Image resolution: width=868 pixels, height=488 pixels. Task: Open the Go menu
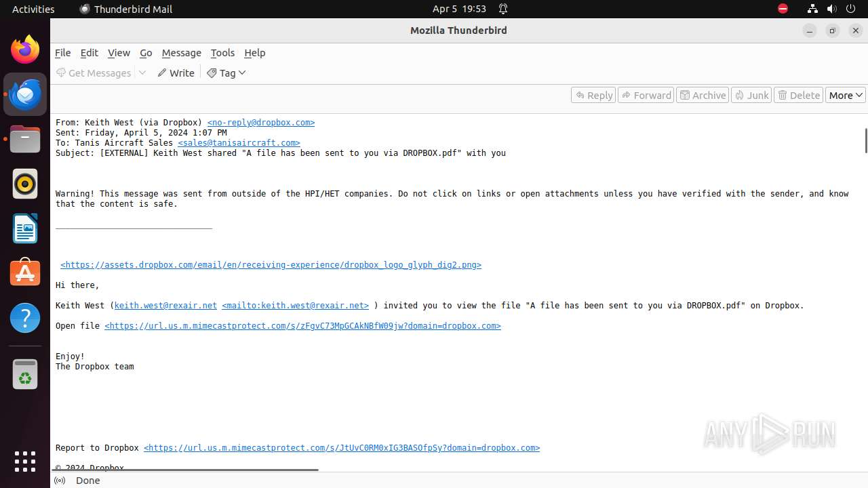tap(146, 53)
